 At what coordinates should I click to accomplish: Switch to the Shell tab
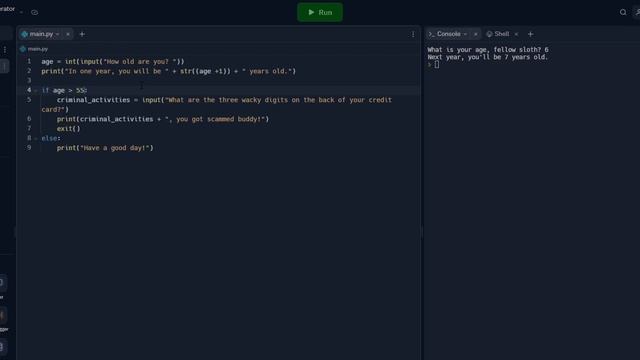click(x=501, y=34)
